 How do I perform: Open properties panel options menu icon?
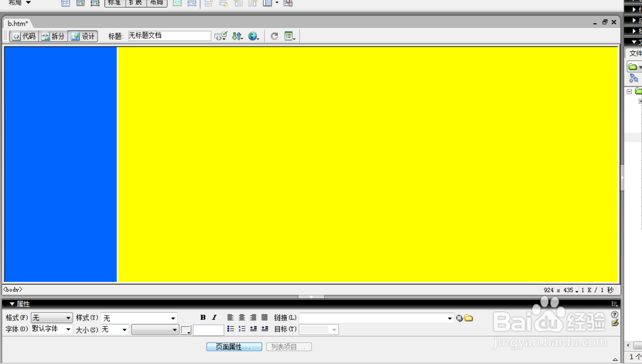coord(614,304)
